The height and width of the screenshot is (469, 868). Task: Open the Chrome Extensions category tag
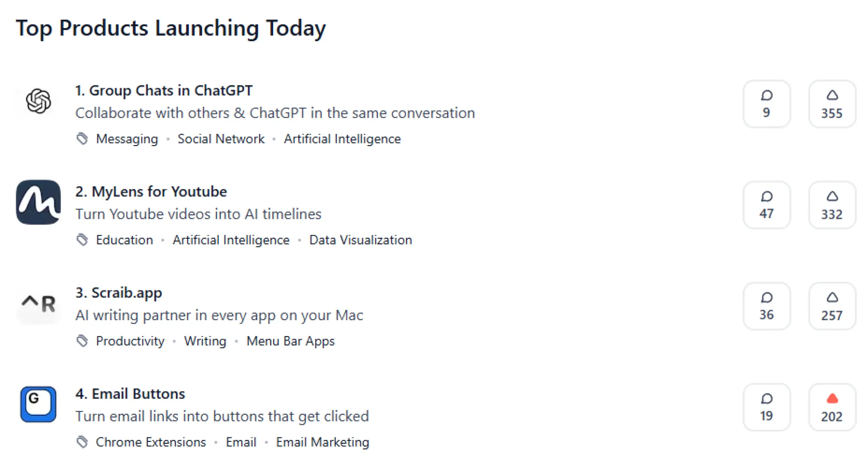151,442
